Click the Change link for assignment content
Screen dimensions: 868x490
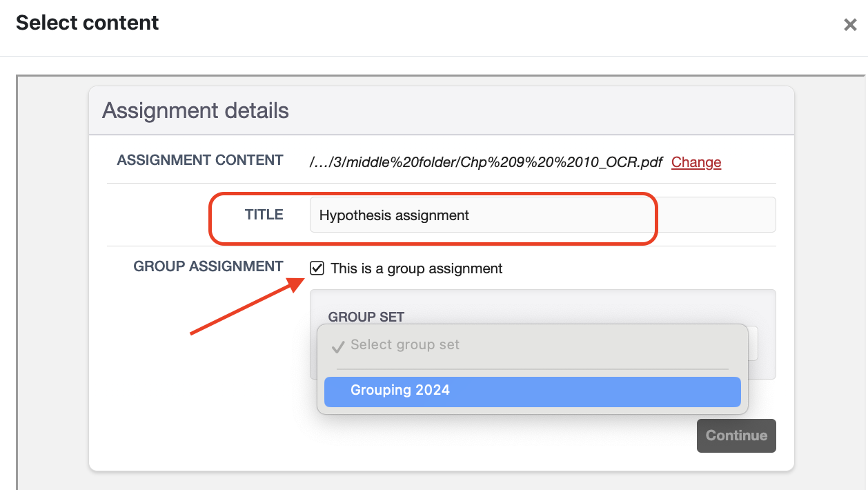696,162
